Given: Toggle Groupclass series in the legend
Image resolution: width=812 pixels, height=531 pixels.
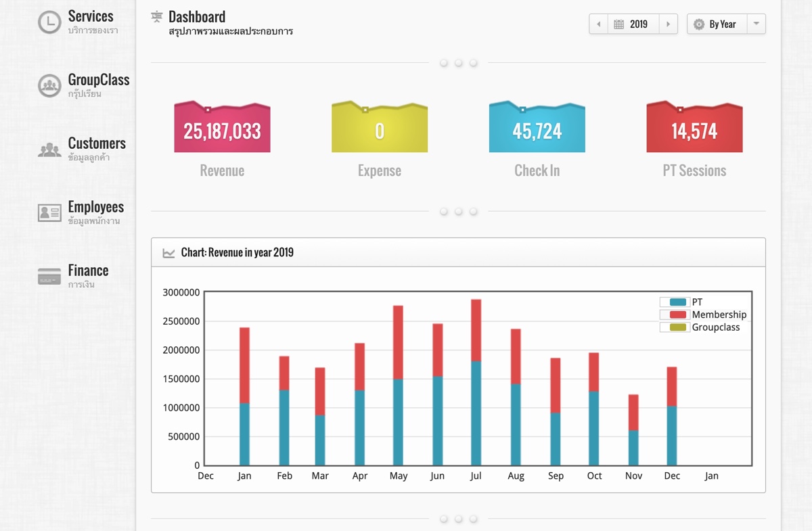Looking at the screenshot, I should [x=678, y=327].
